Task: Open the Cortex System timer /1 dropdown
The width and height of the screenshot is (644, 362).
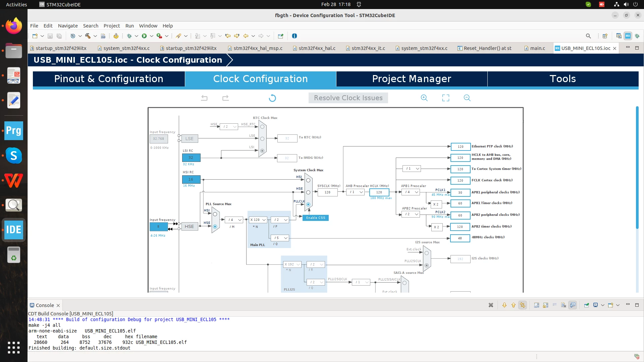Action: pos(412,169)
